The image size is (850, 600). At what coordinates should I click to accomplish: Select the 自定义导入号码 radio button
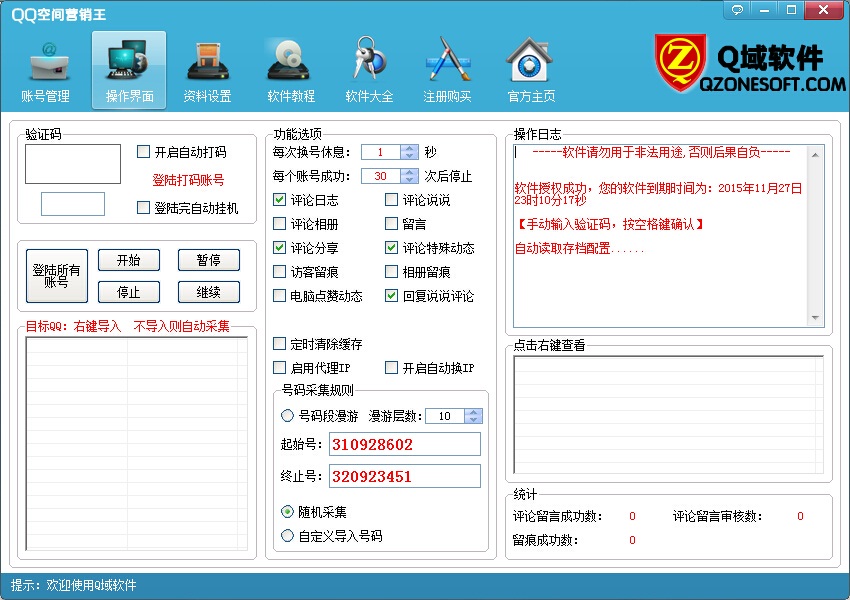coord(287,536)
